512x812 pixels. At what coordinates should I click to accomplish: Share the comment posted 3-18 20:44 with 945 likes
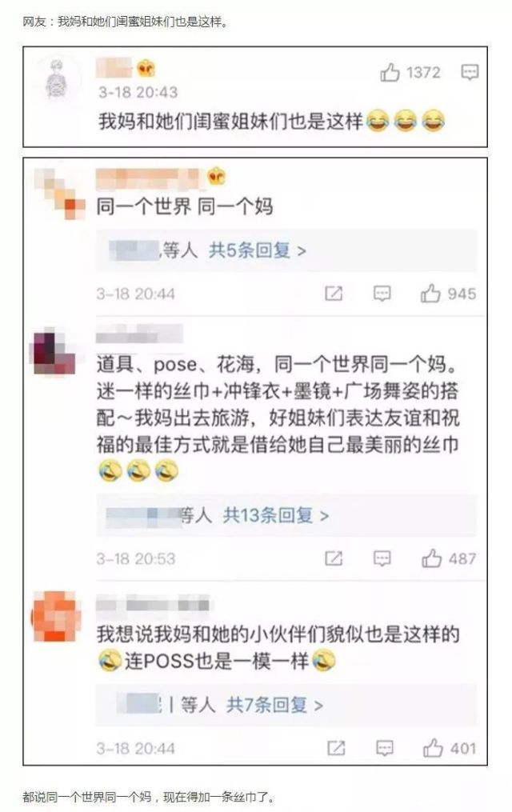(x=334, y=294)
